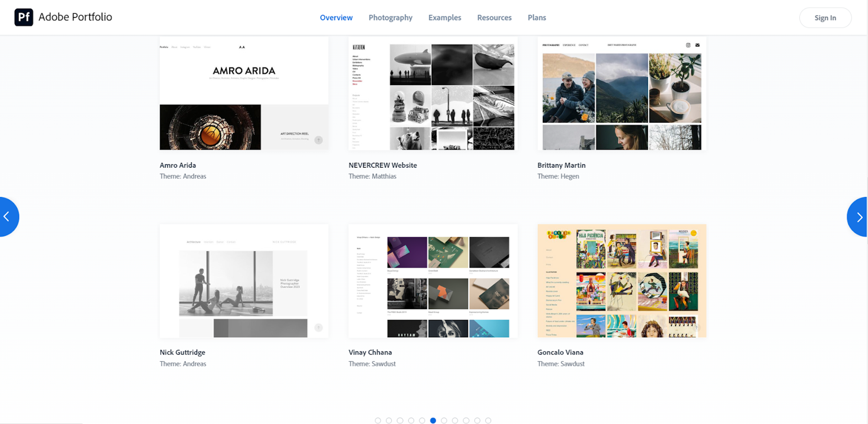Viewport: 868px width, 424px height.
Task: Click the email envelope icon on Brittany Martin's preview
Action: pos(698,45)
